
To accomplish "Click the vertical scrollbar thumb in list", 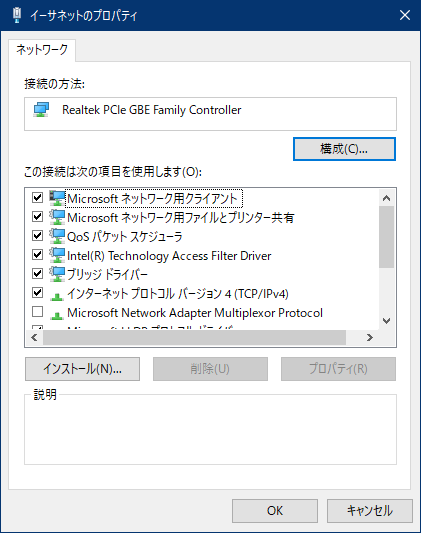I will (386, 237).
